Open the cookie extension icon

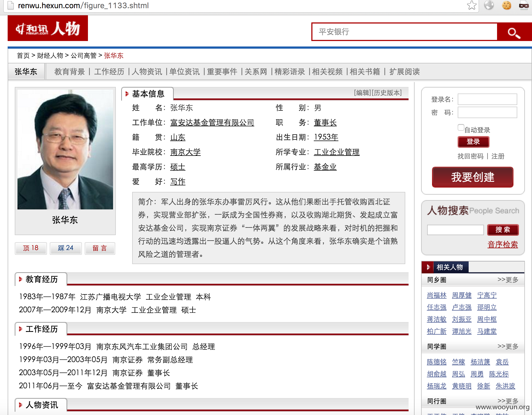pyautogui.click(x=507, y=5)
